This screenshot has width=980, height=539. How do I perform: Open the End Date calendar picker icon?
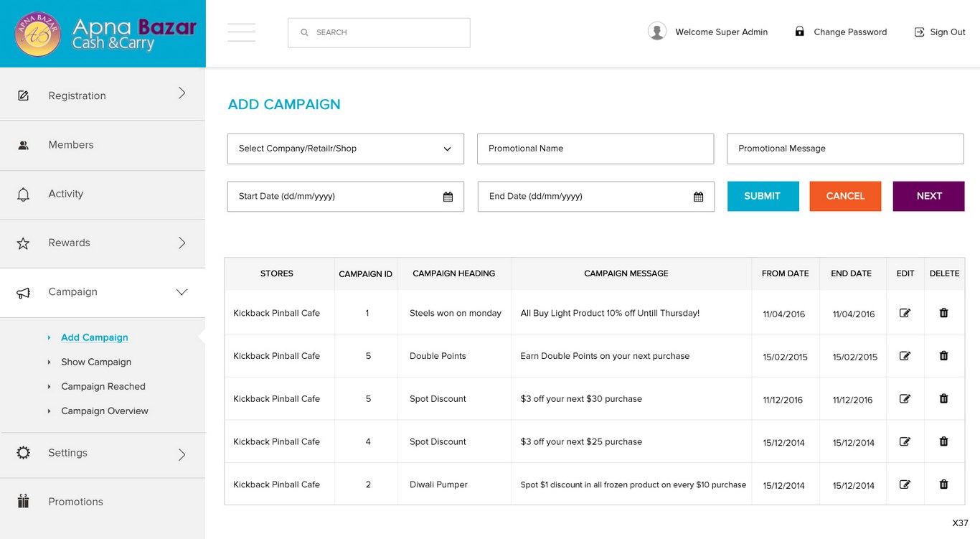698,197
